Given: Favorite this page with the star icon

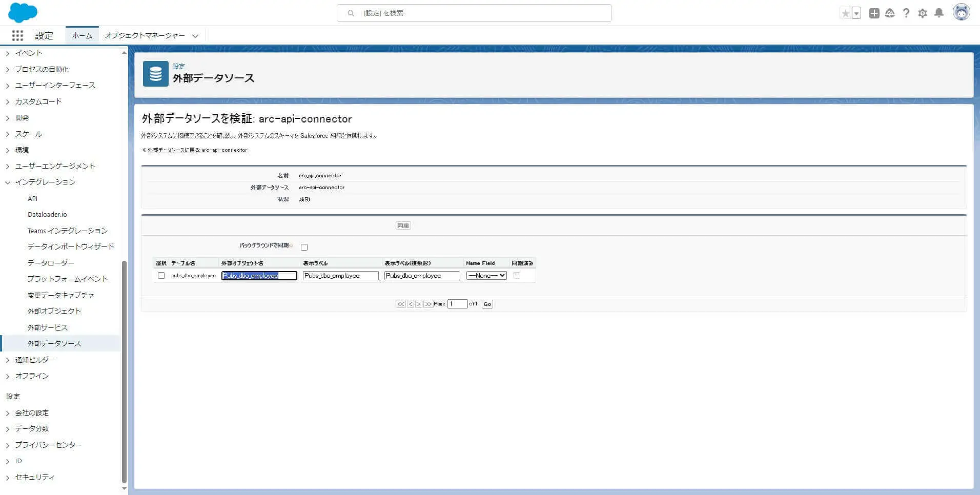Looking at the screenshot, I should pyautogui.click(x=846, y=13).
